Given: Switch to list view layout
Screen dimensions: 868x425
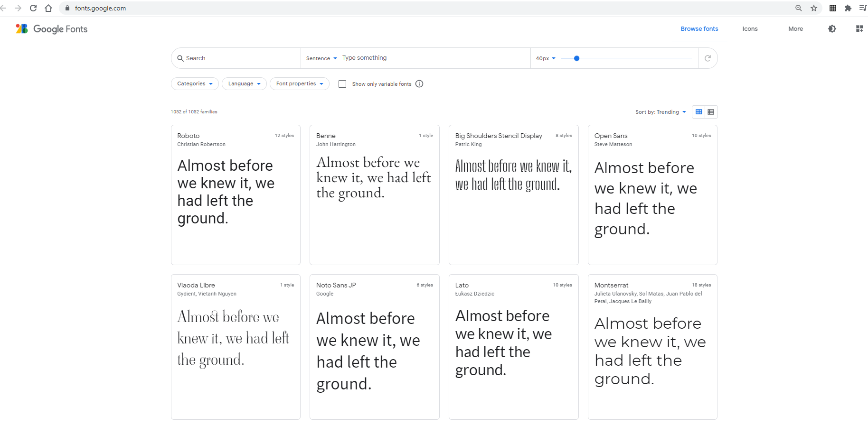Looking at the screenshot, I should pyautogui.click(x=711, y=112).
